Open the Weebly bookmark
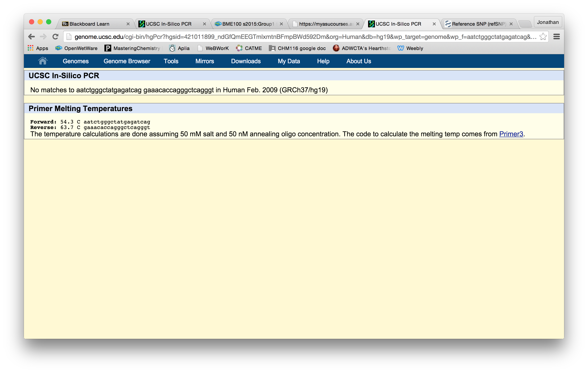 pos(410,48)
